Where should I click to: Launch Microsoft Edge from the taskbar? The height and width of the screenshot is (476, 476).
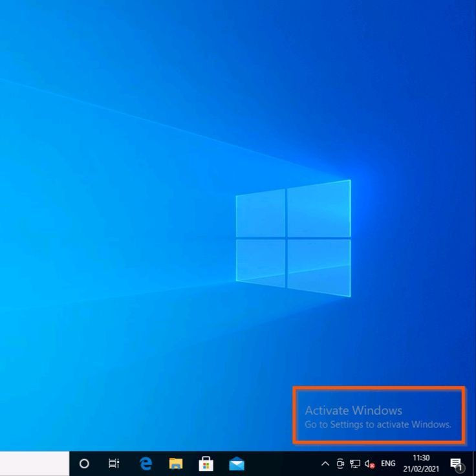146,464
